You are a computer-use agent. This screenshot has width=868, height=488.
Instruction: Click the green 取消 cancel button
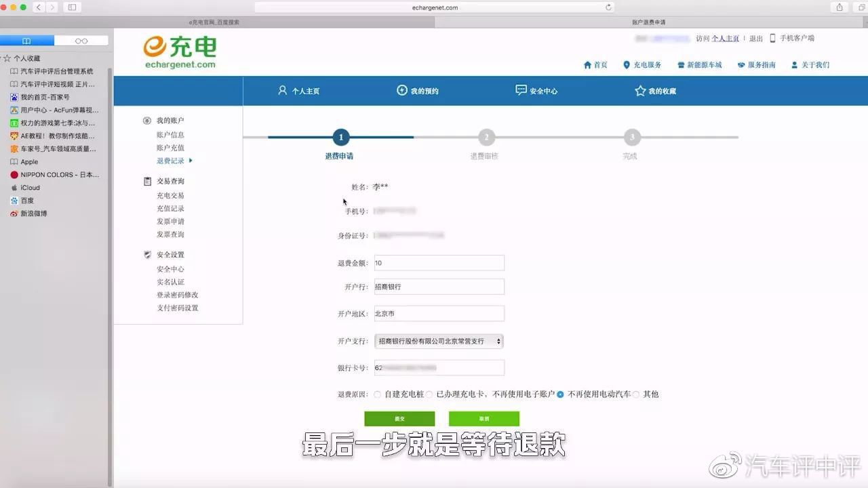[484, 419]
